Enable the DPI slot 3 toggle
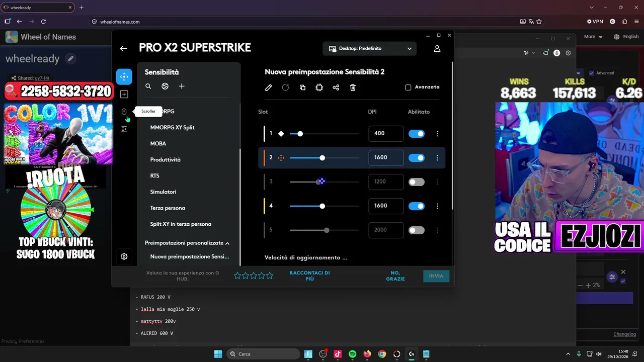The width and height of the screenshot is (644, 362). tap(417, 182)
